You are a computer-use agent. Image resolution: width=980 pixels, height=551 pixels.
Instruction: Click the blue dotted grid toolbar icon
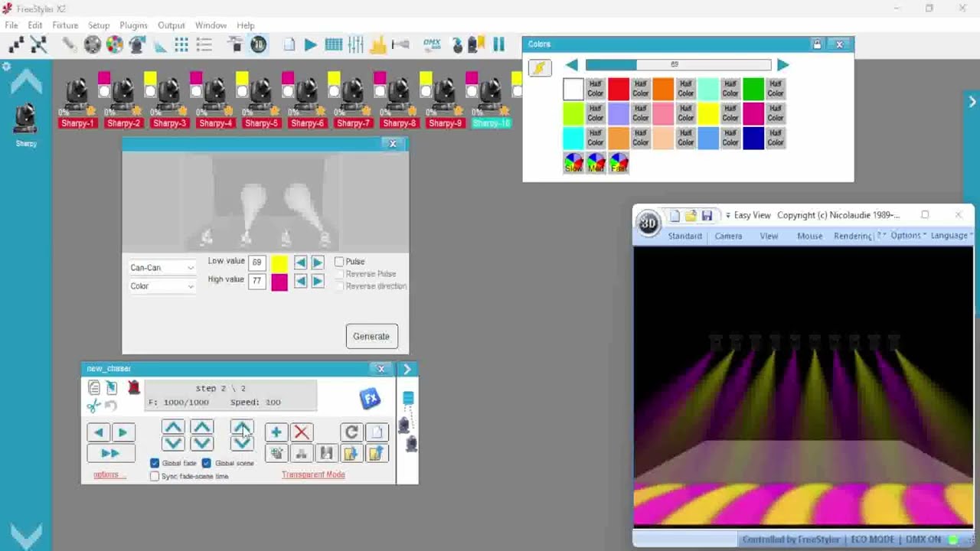point(181,45)
